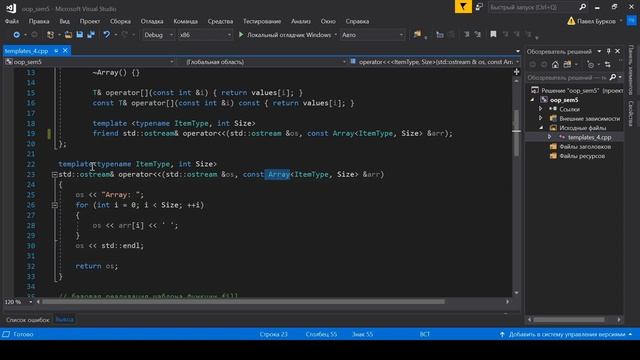Image resolution: width=640 pixels, height=360 pixels.
Task: Close the templates_4.cpp tab
Action: [65, 51]
